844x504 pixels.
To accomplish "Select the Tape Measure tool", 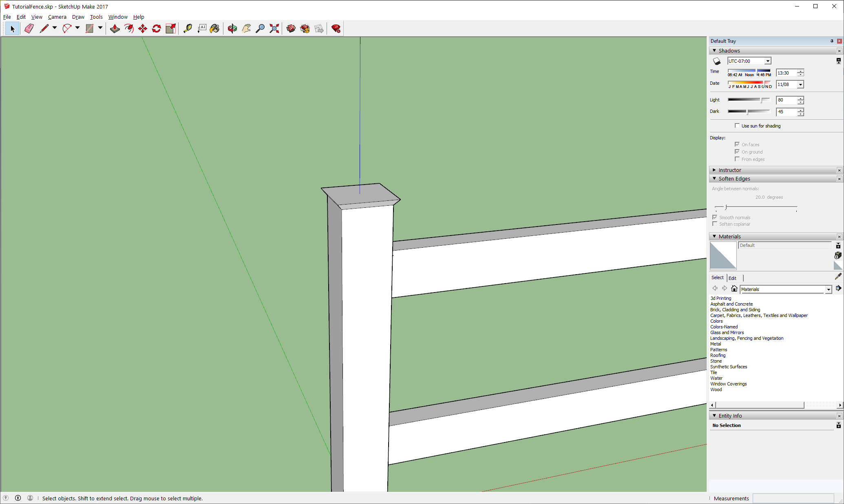I will point(188,29).
